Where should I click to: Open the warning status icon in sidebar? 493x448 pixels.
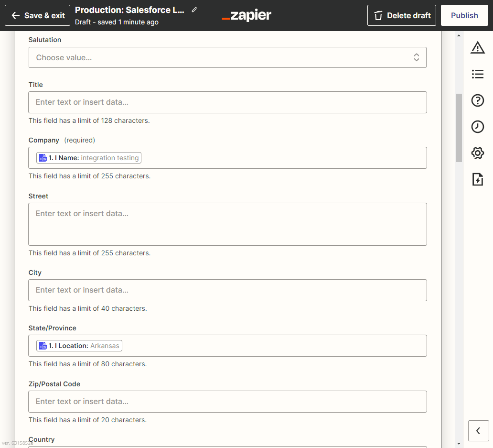point(477,47)
